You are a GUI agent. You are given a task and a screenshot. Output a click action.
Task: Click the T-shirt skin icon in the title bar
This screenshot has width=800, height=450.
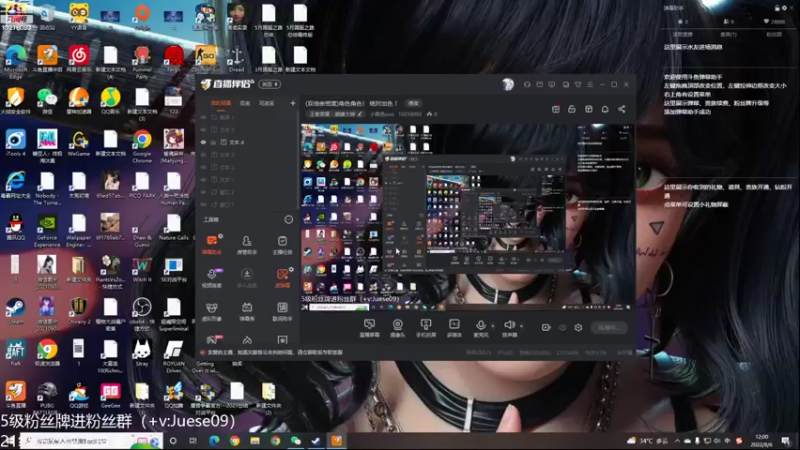(x=578, y=84)
